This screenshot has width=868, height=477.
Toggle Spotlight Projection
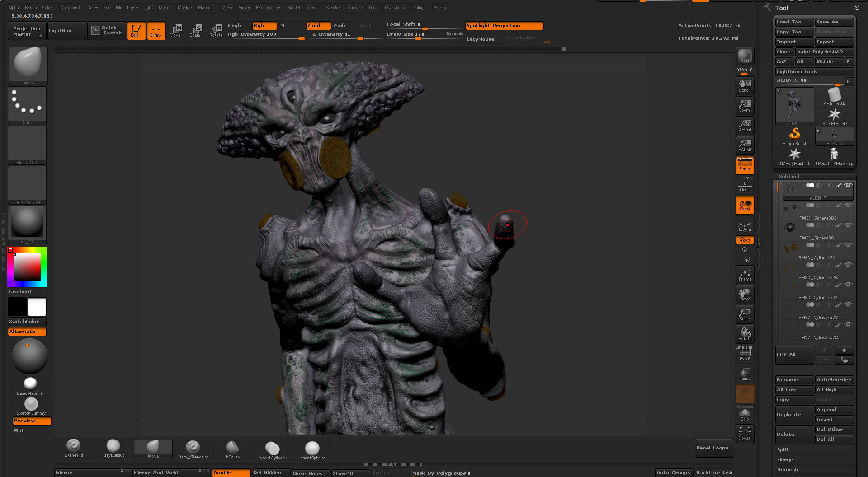(x=504, y=26)
